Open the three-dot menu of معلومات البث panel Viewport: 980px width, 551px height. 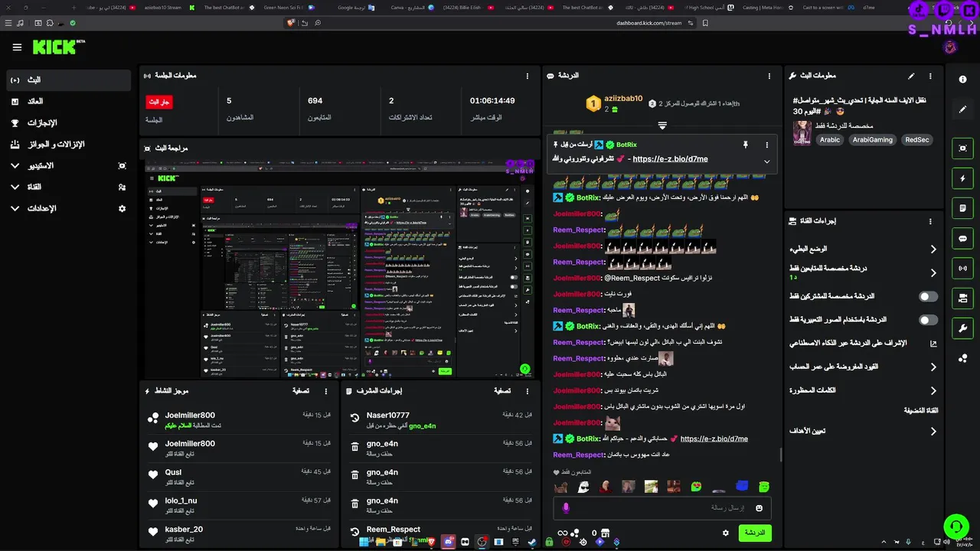point(930,76)
